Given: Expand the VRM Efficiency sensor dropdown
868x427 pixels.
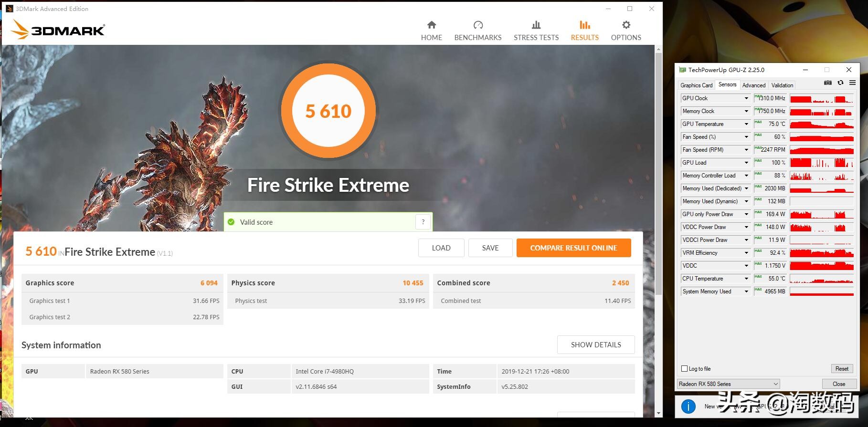Looking at the screenshot, I should tap(746, 253).
